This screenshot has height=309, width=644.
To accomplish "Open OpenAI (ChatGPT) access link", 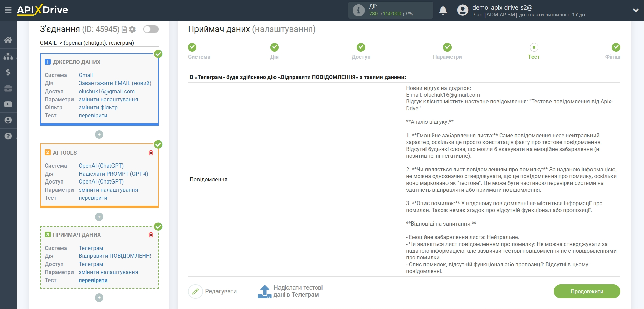I will coord(101,182).
